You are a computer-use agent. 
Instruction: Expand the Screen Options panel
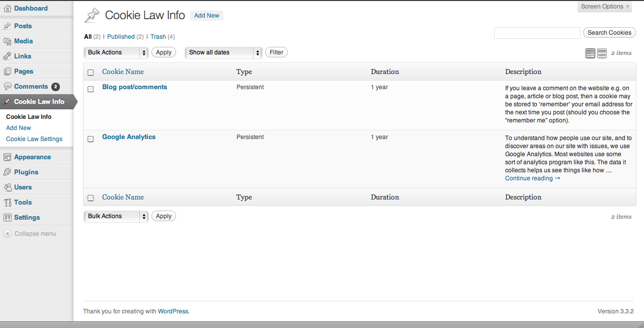click(x=604, y=7)
